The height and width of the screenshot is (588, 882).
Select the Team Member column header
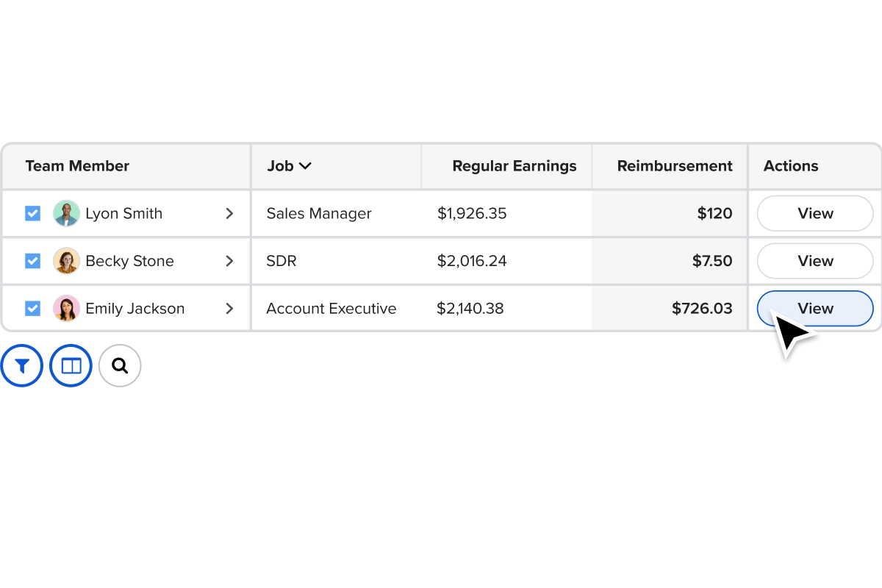(x=77, y=166)
